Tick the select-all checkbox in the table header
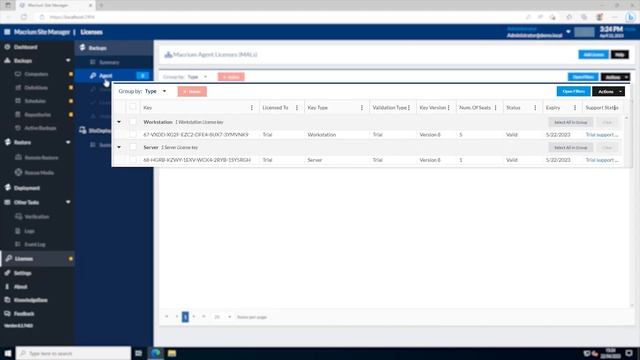The image size is (640, 360). click(x=133, y=107)
